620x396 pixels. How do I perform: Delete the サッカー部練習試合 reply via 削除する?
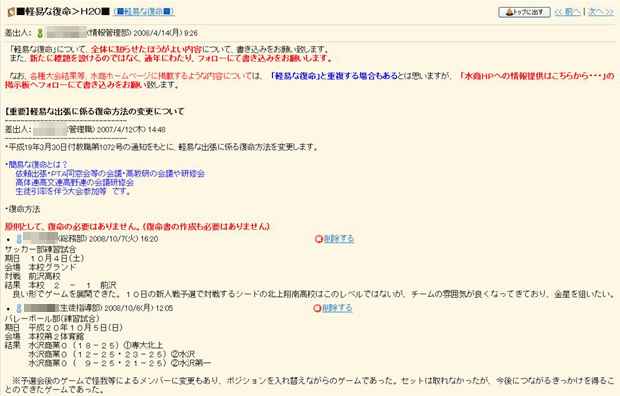click(339, 239)
